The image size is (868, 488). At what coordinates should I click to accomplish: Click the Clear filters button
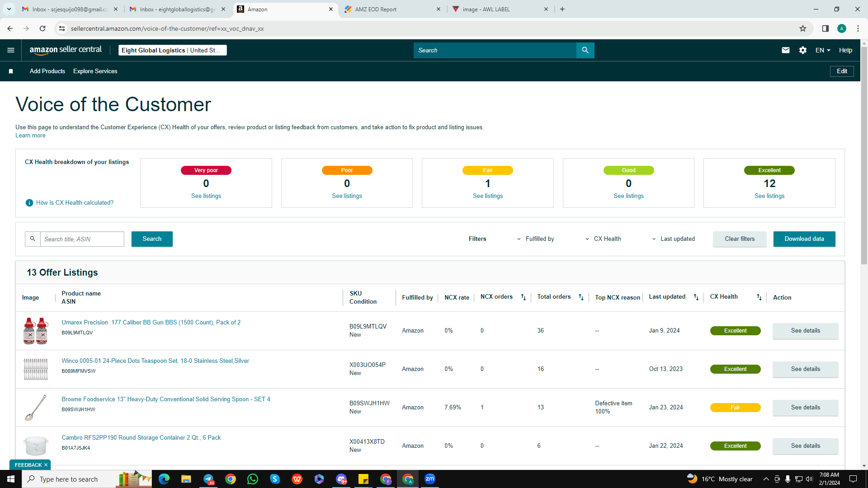[x=740, y=239]
